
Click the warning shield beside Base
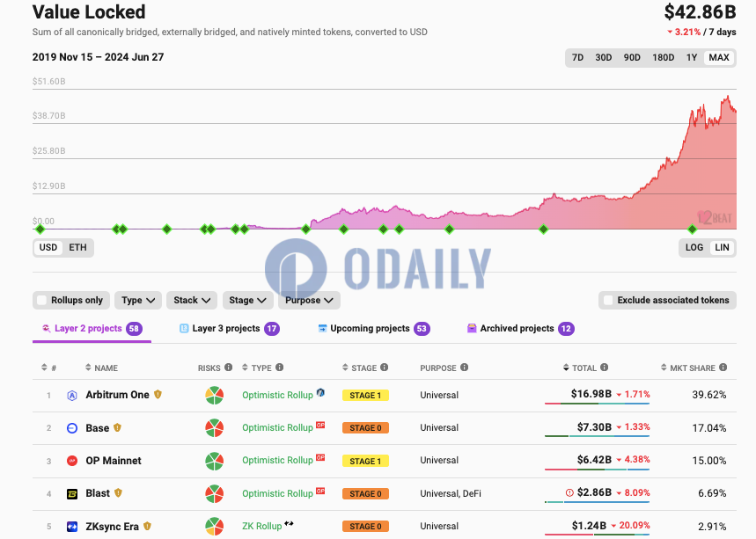(117, 427)
